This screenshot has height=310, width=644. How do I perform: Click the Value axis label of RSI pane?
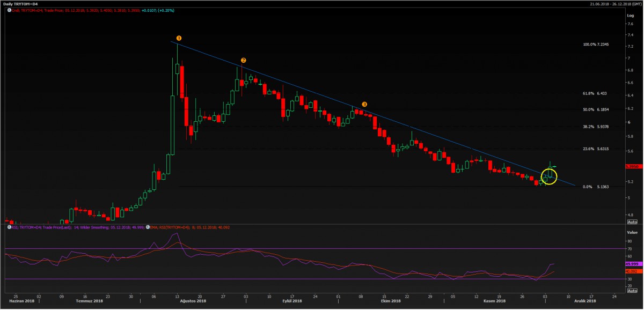(632, 233)
